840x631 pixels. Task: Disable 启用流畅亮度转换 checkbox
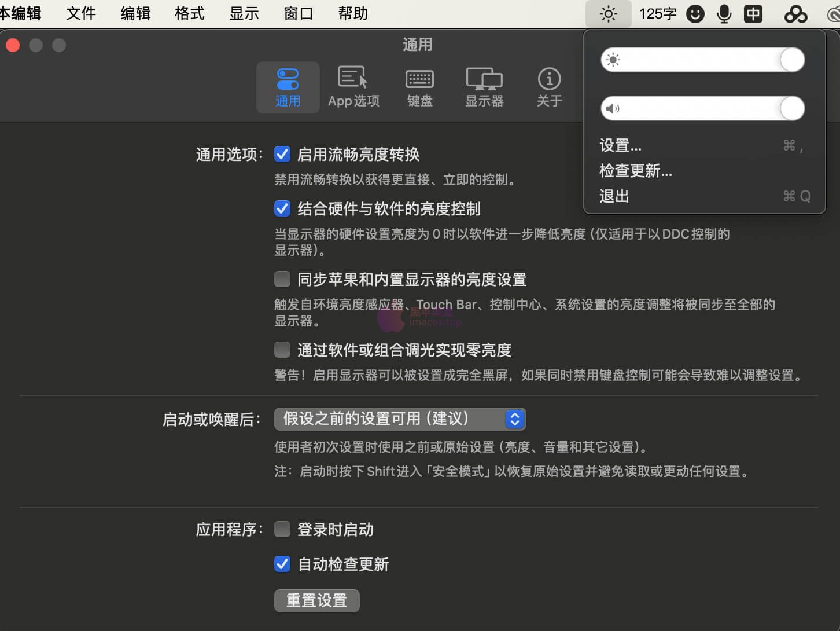(282, 154)
